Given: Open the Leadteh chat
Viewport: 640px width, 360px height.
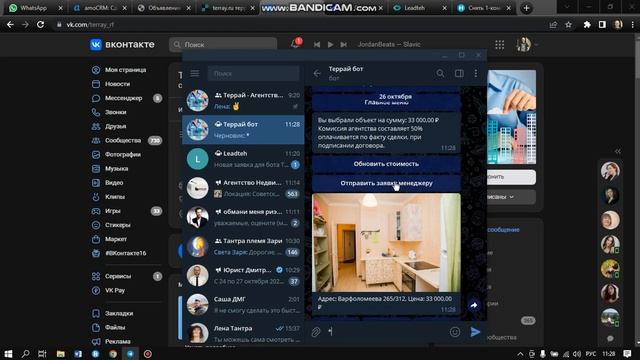Looking at the screenshot, I should [243, 159].
